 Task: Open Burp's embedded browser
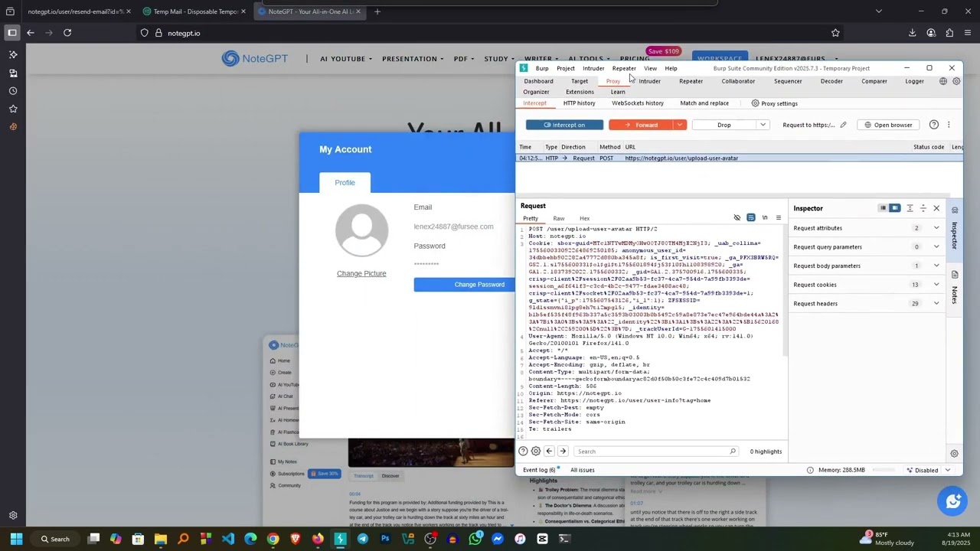tap(888, 125)
